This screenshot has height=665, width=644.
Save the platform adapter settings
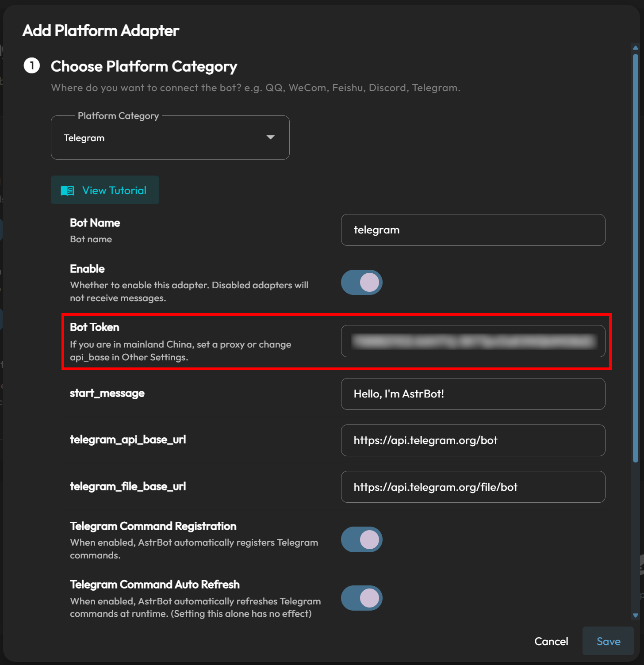(x=608, y=641)
